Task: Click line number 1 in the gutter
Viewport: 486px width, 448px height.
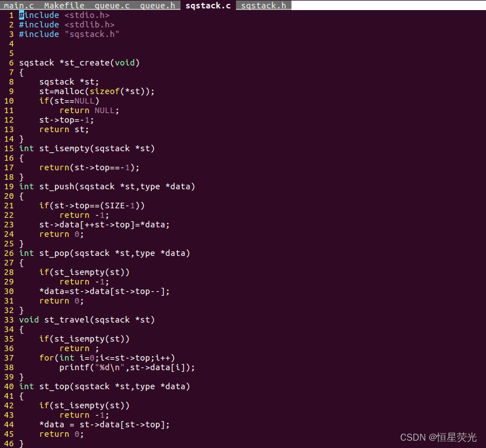Action: tap(11, 15)
